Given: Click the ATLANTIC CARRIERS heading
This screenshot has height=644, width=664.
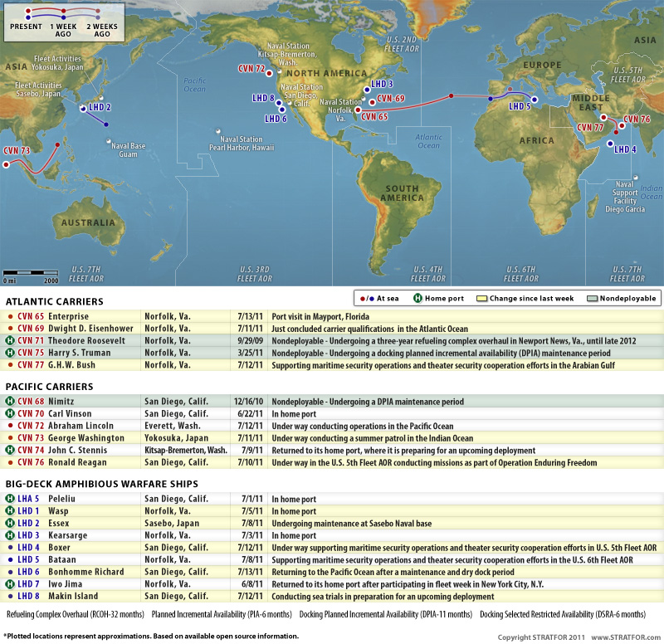Looking at the screenshot, I should point(54,301).
